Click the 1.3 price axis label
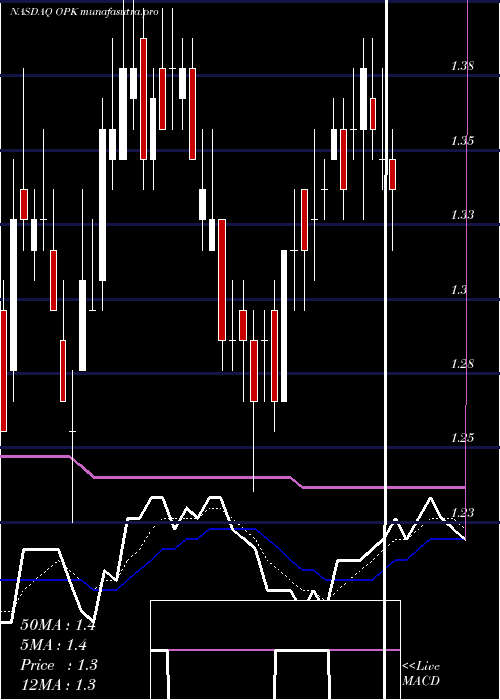 coord(459,290)
